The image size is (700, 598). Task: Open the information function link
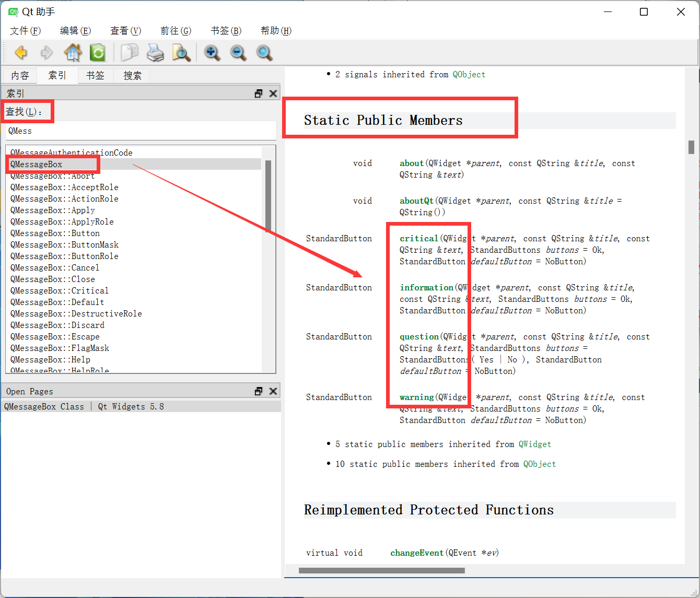[x=426, y=287]
